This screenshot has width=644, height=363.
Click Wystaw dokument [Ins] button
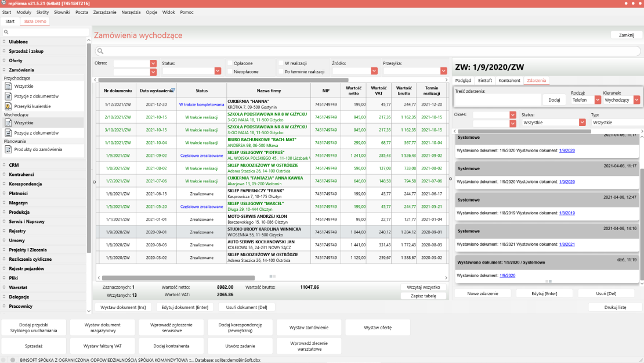click(123, 307)
